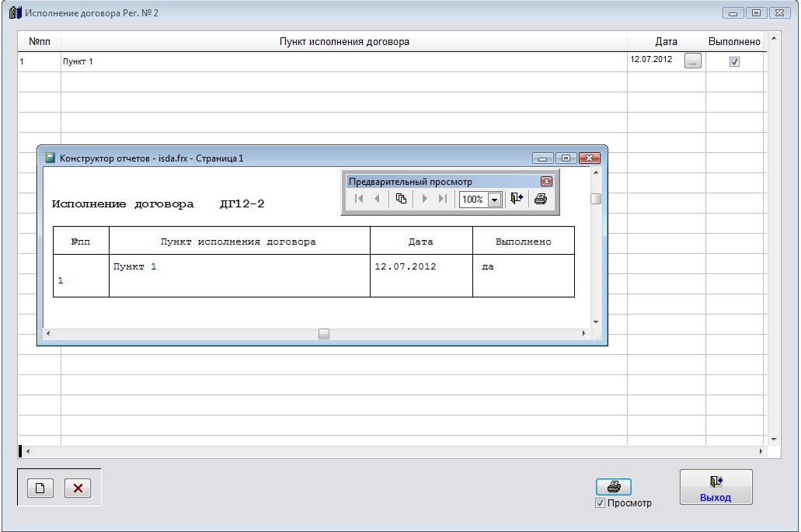Close the Предварительный просмотр toolbar
Image resolution: width=801 pixels, height=532 pixels.
pos(546,181)
